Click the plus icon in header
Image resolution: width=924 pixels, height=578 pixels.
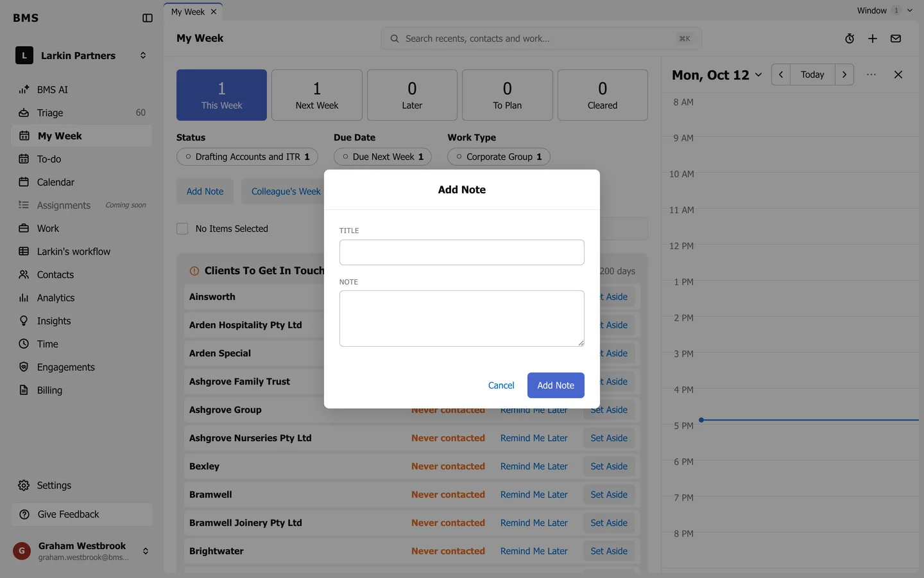tap(873, 39)
